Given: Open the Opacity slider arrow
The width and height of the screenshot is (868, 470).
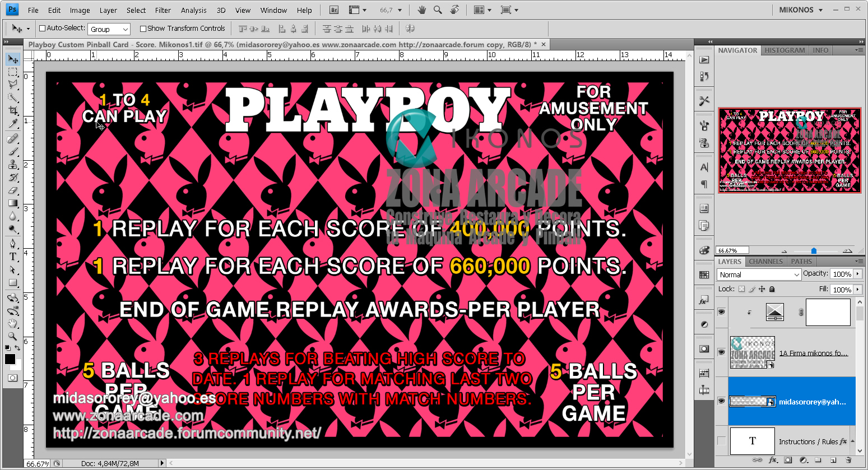Looking at the screenshot, I should 857,274.
